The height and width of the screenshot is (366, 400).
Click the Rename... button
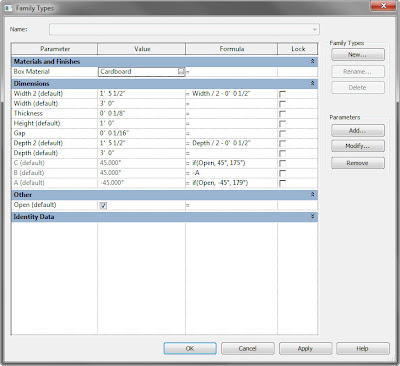358,72
